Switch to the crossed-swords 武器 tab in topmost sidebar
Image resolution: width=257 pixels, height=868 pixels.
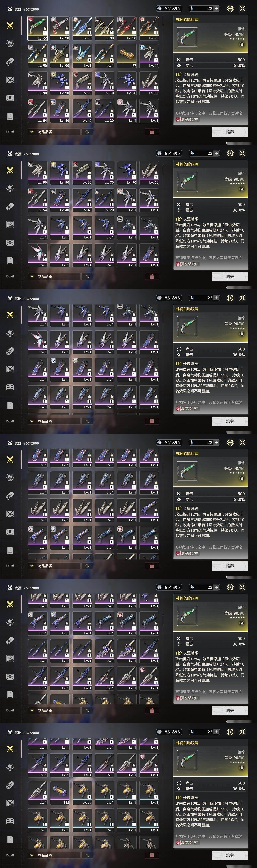10,25
